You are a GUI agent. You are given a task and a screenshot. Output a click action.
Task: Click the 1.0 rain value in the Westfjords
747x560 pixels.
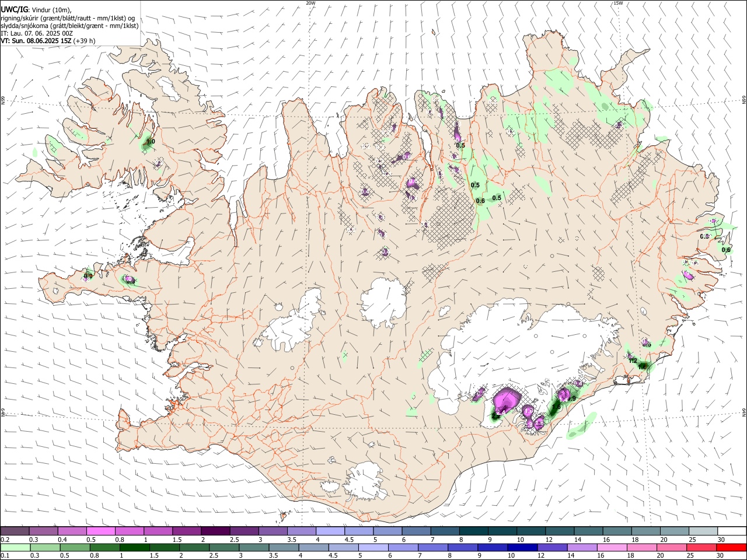click(x=151, y=142)
